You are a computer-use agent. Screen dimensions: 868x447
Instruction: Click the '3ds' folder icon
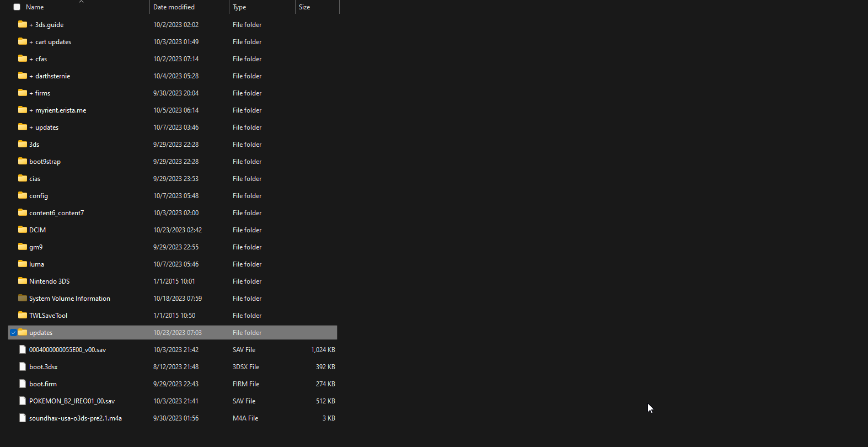pos(23,144)
